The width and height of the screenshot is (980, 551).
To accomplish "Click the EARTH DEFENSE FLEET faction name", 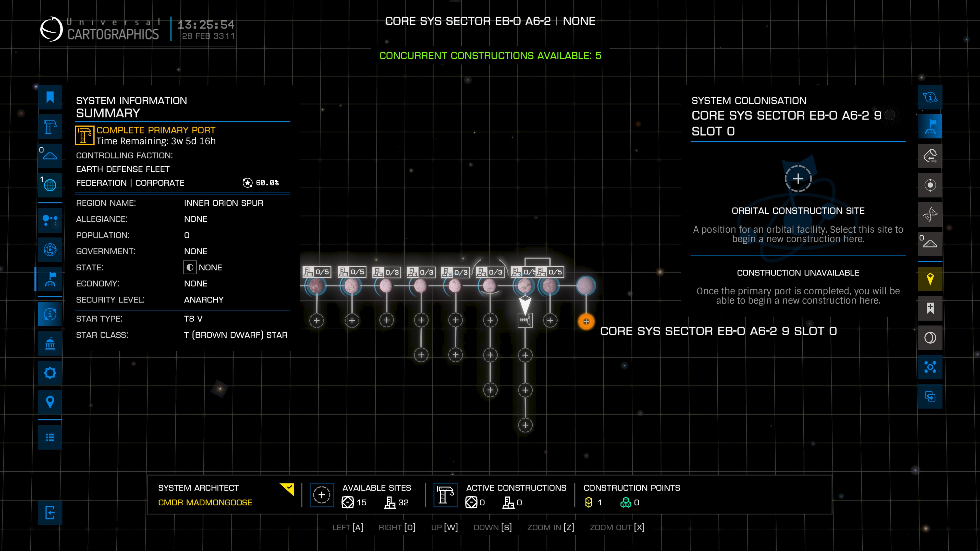I will click(123, 169).
